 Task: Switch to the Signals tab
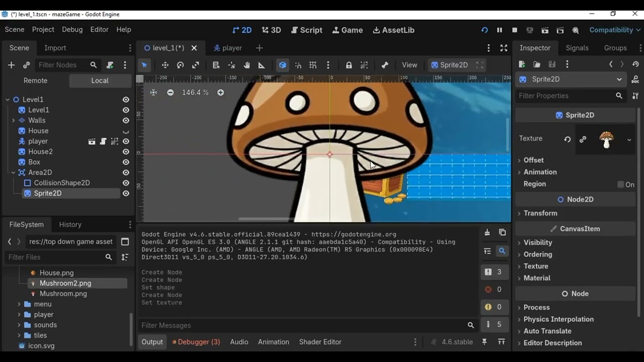577,48
